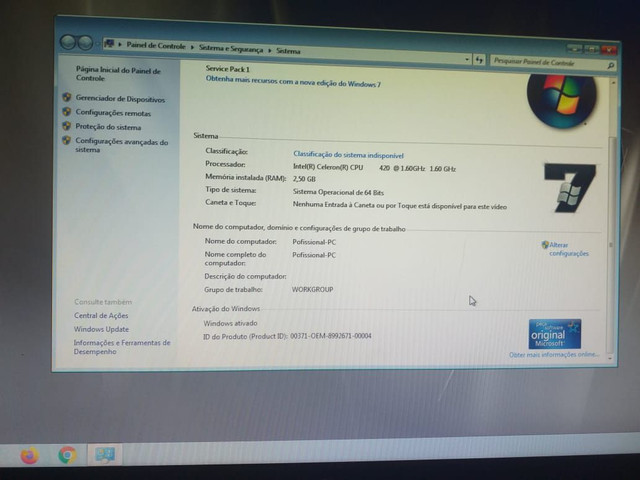This screenshot has width=640, height=480.
Task: Click the Nenhuma Entrada à Caneta text
Action: coord(399,206)
